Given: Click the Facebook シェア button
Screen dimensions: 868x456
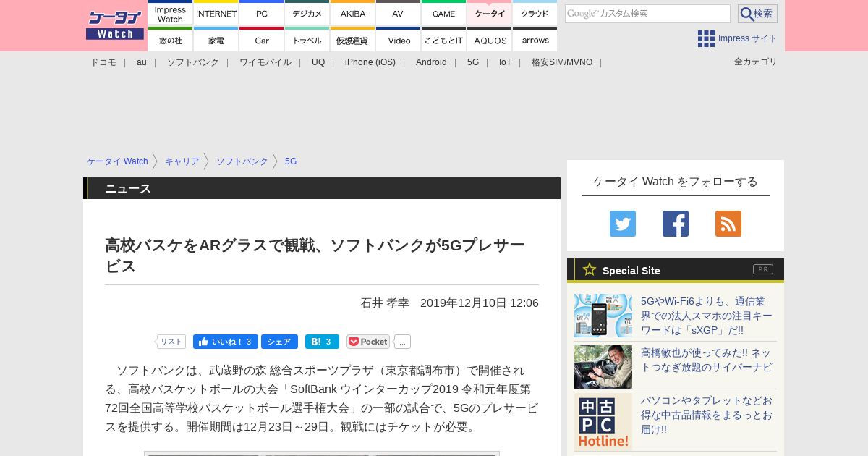Looking at the screenshot, I should (x=279, y=342).
